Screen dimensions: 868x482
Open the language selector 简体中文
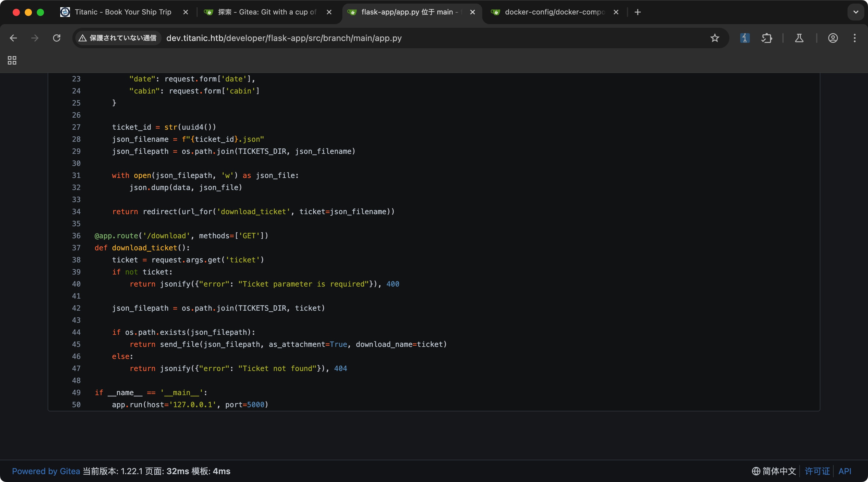[x=774, y=471]
